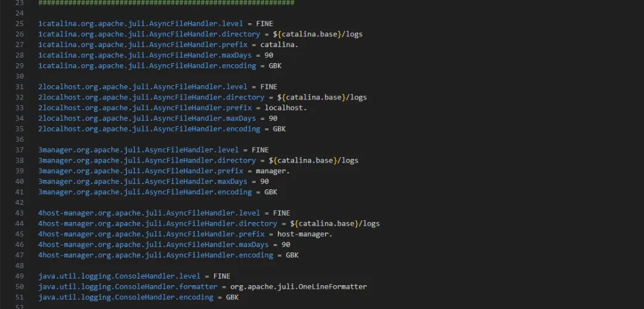Click the 2localhost AsyncFileHandler.maxDays key
This screenshot has height=309, width=644.
tap(147, 118)
